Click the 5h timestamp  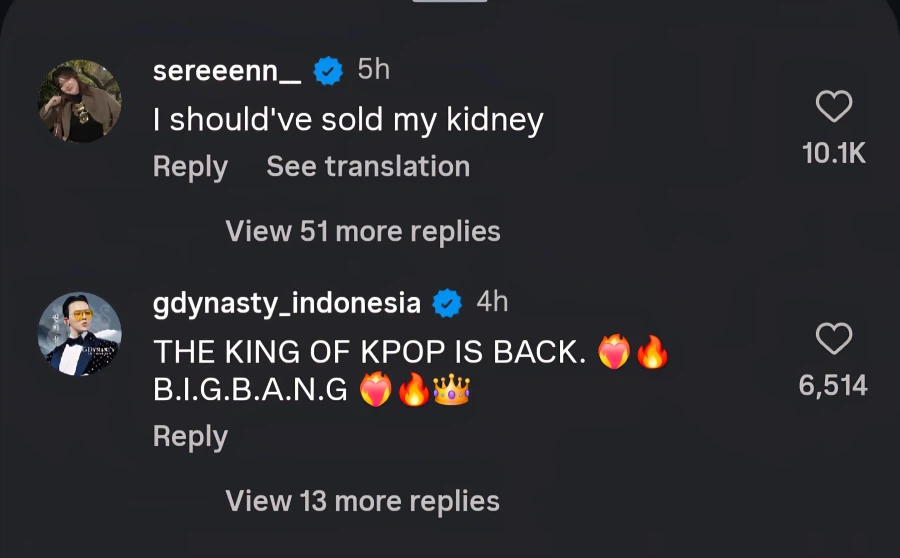click(374, 70)
